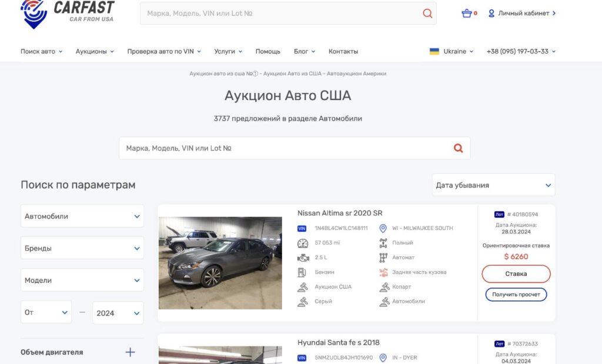Click the orange search icon in main search
Viewport: 602px width, 364px height.
coord(458,148)
